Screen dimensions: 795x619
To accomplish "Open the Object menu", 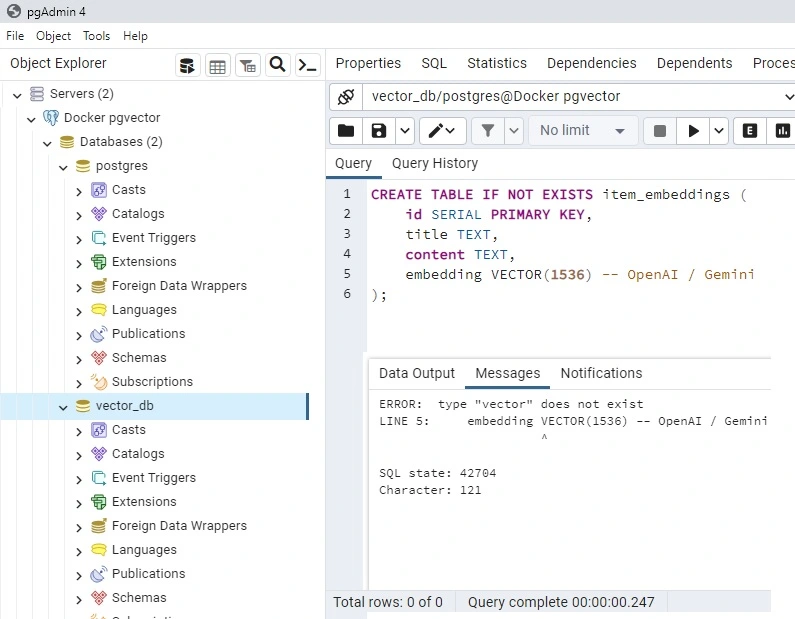I will pos(53,36).
